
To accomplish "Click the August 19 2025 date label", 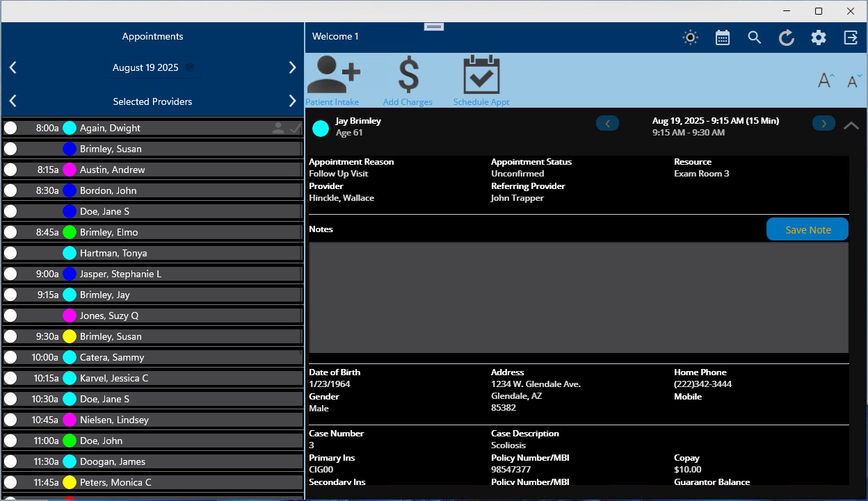I will tap(145, 67).
